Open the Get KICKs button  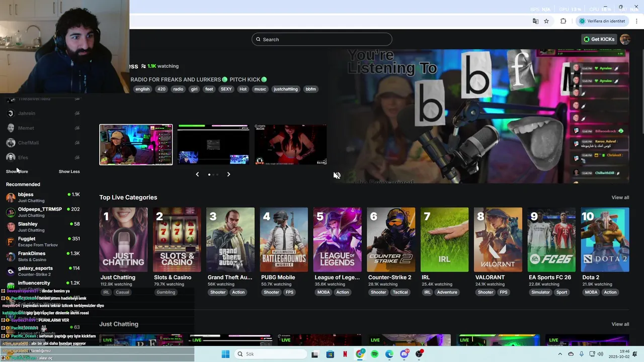coord(599,39)
